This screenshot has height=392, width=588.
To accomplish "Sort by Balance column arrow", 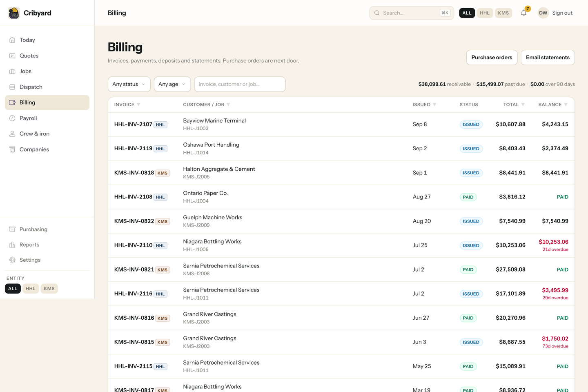I will tap(566, 105).
